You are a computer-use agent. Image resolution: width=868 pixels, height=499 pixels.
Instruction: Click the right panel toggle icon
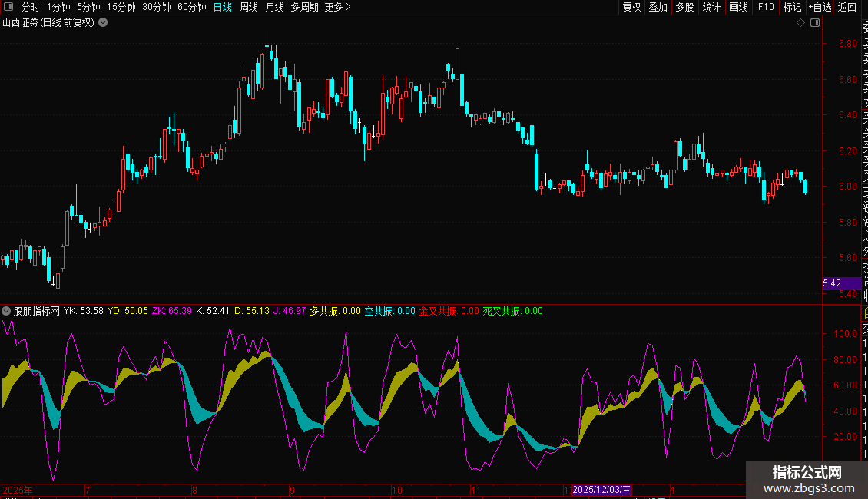[815, 22]
